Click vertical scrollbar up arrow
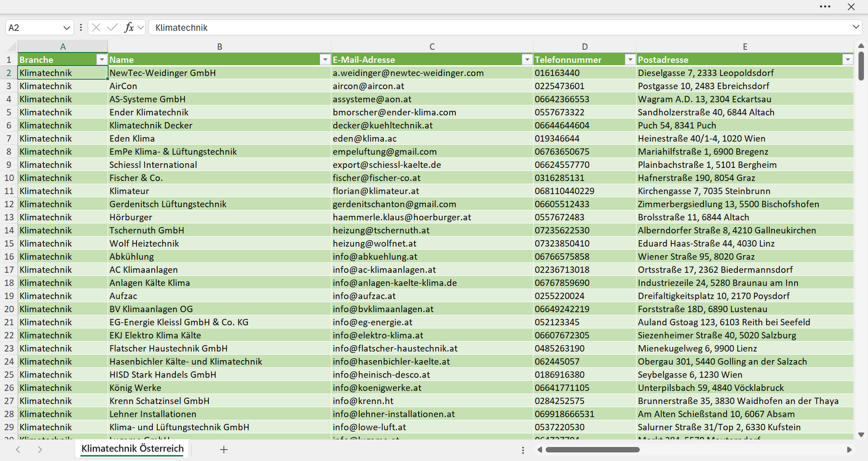 (x=861, y=46)
